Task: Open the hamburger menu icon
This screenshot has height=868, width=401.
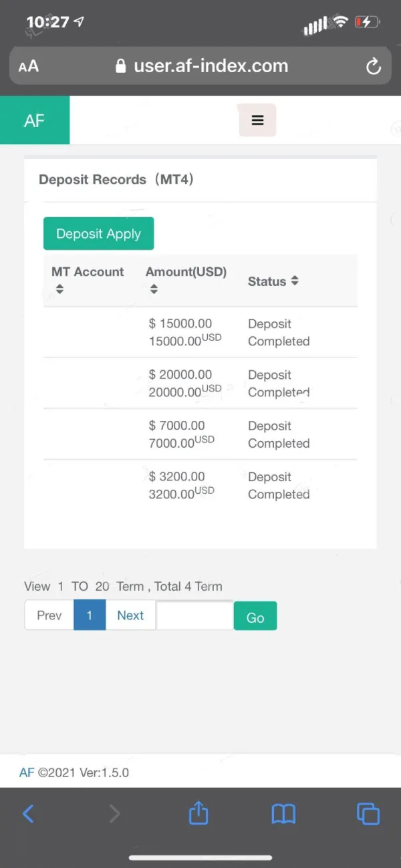Action: click(257, 120)
